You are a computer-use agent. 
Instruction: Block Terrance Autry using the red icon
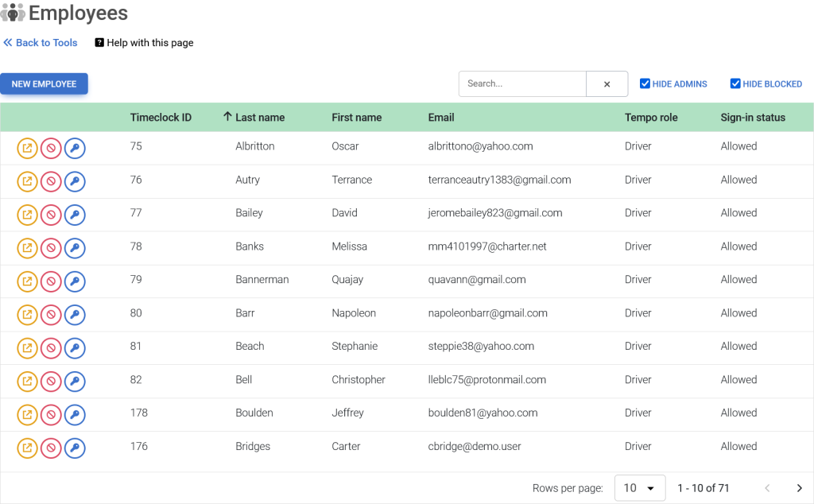click(51, 181)
